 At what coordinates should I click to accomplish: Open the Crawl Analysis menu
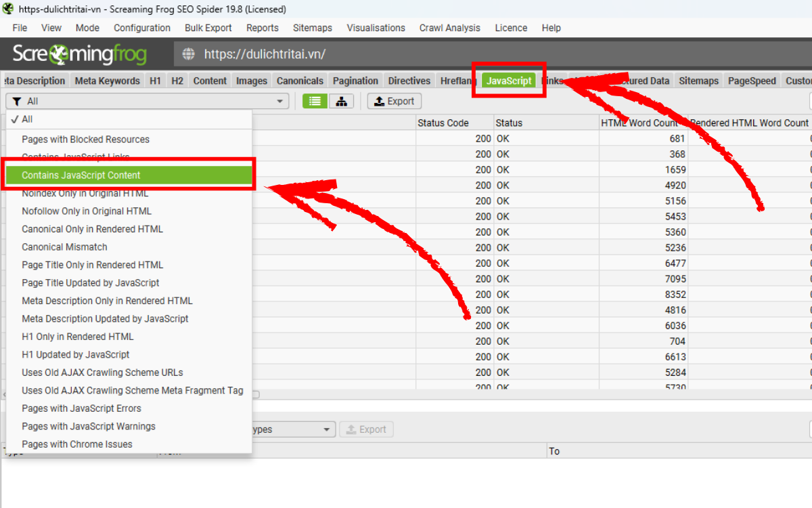449,28
